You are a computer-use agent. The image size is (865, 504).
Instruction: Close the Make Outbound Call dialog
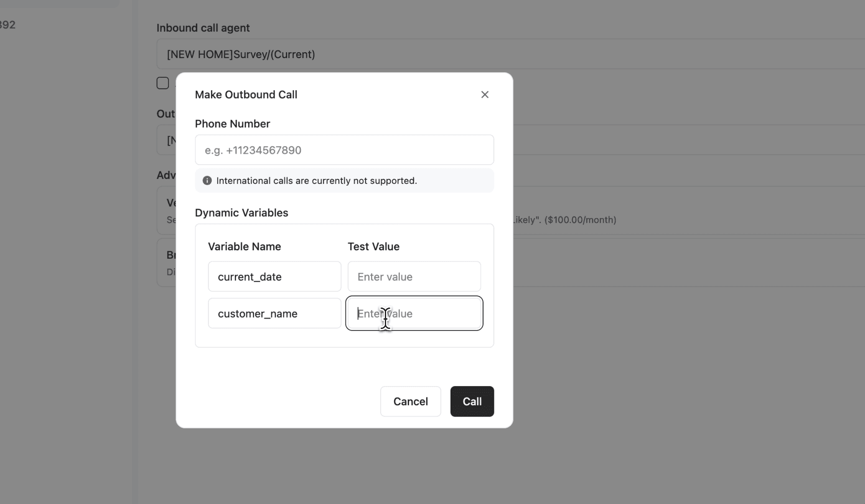tap(485, 95)
